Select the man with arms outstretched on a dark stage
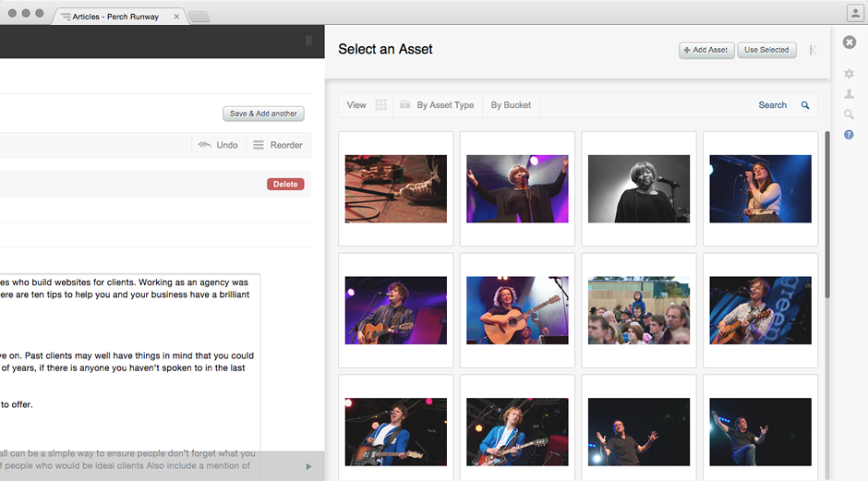868x481 pixels. [639, 432]
